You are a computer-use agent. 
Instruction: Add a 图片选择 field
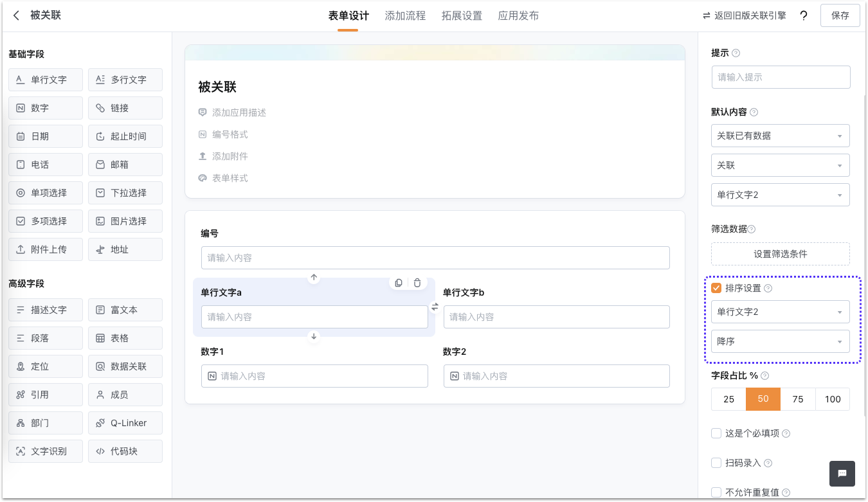125,221
